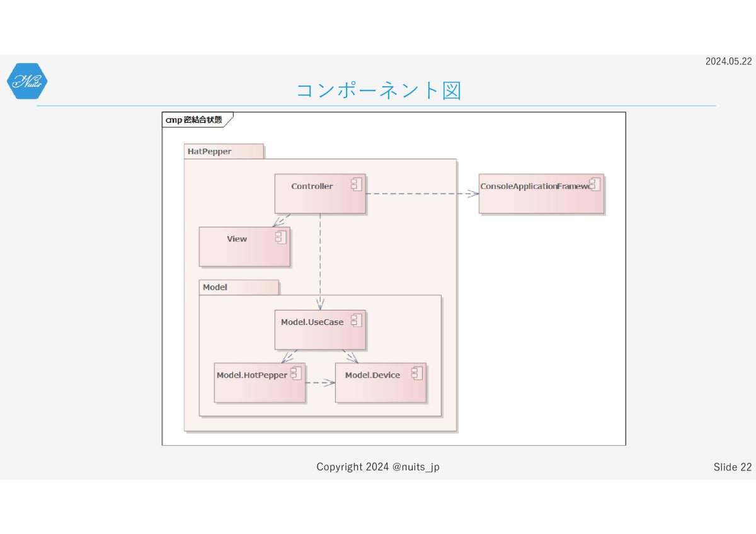Select the Model.UseCase component
The width and height of the screenshot is (756, 534).
pyautogui.click(x=320, y=329)
